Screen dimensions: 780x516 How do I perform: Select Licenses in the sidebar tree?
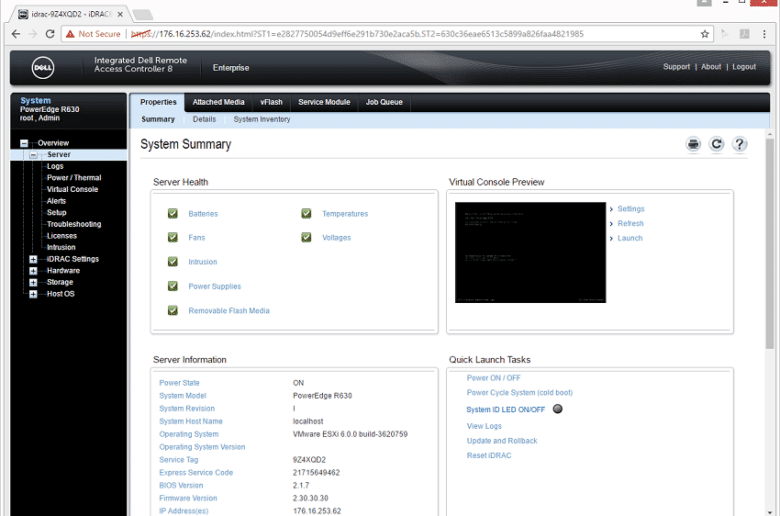tap(62, 236)
